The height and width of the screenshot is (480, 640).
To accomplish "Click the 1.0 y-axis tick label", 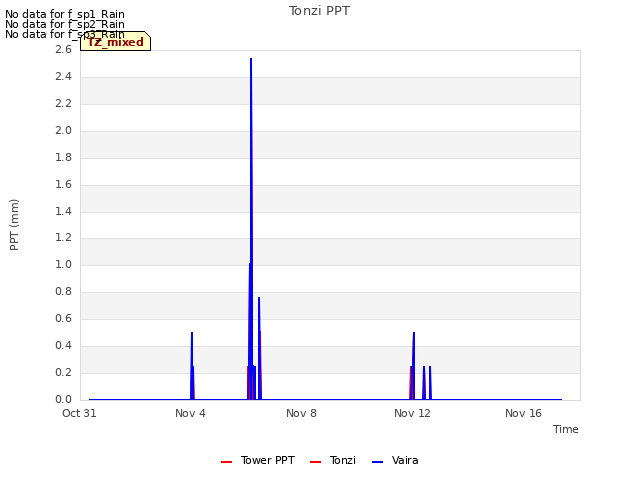I will 63,264.
